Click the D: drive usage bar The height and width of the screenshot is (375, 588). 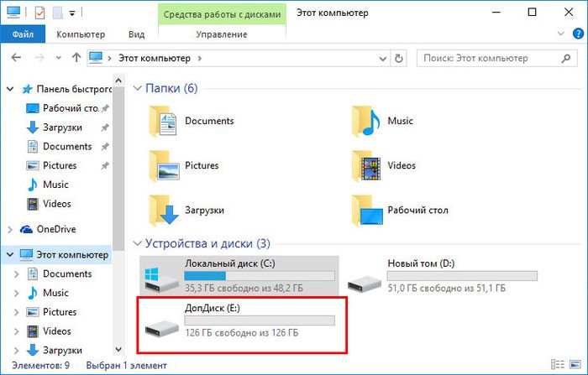click(462, 276)
